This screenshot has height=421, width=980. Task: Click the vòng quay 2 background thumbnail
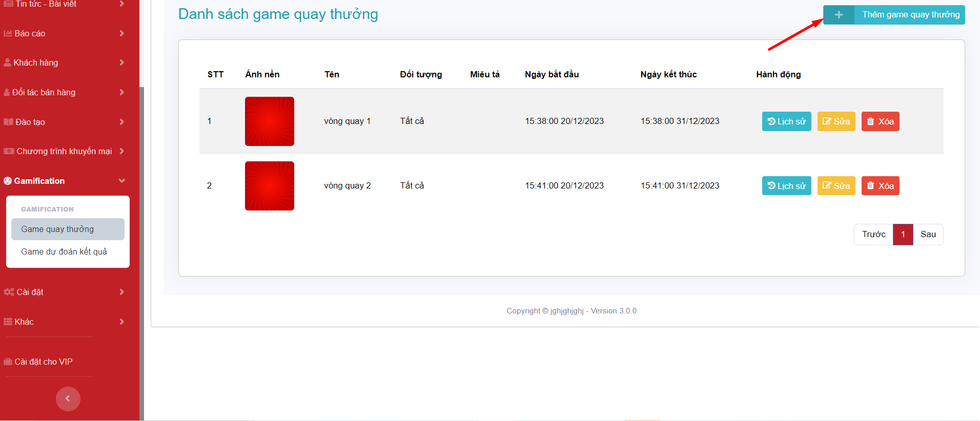pyautogui.click(x=270, y=186)
